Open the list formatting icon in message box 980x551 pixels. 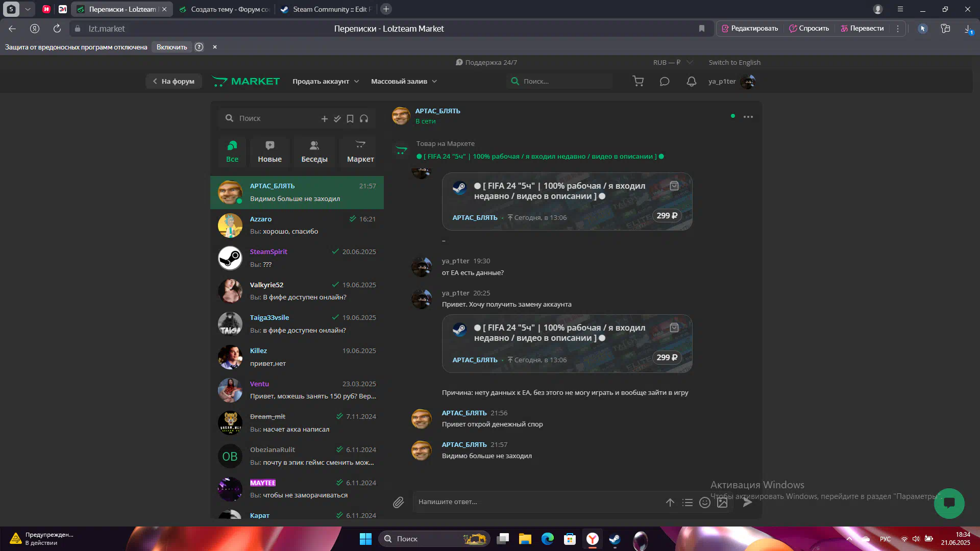coord(688,503)
